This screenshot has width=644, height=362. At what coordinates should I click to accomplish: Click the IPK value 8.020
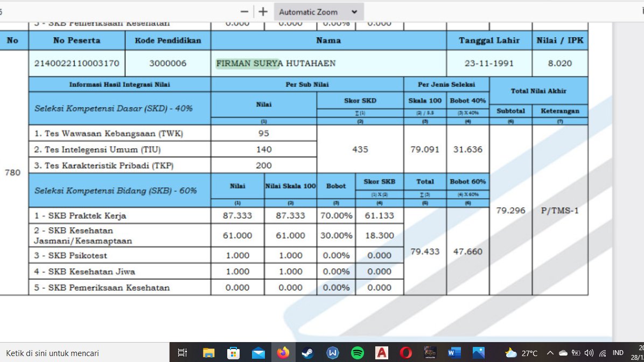(x=560, y=63)
